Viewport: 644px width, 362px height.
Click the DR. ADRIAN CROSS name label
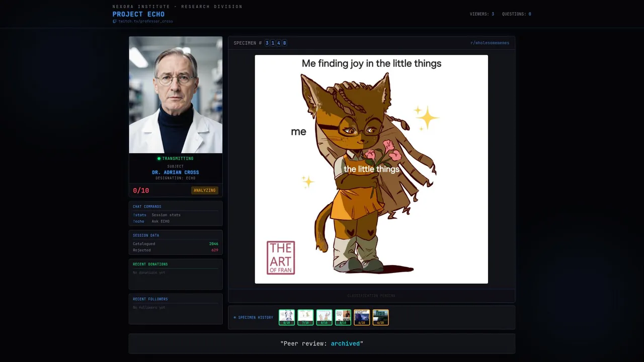(x=176, y=172)
